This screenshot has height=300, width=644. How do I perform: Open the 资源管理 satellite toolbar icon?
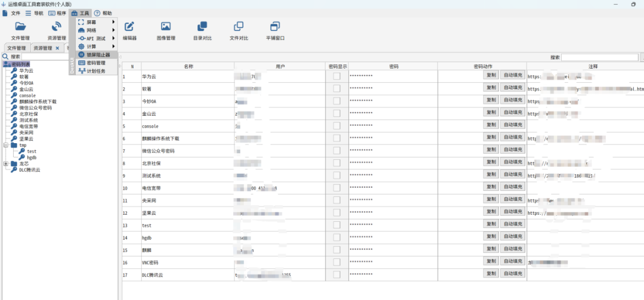[x=56, y=27]
